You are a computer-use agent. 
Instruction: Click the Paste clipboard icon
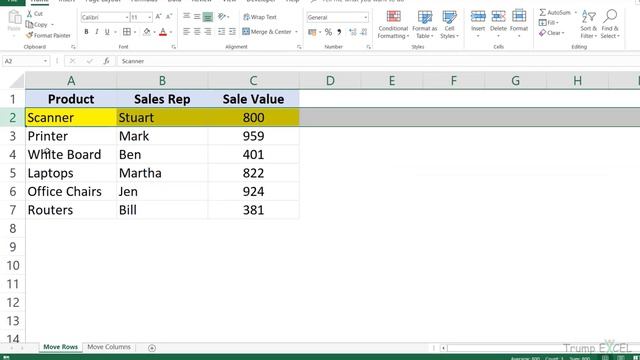click(14, 18)
